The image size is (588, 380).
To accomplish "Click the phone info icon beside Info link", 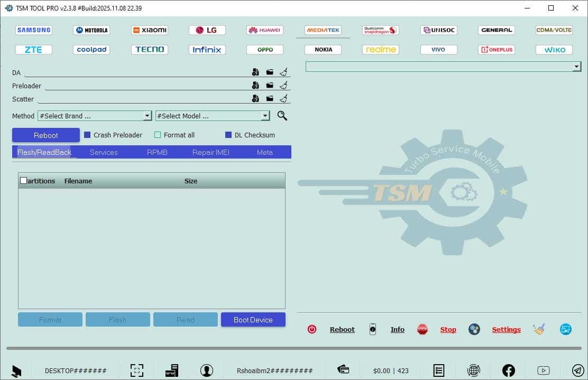I will (373, 329).
